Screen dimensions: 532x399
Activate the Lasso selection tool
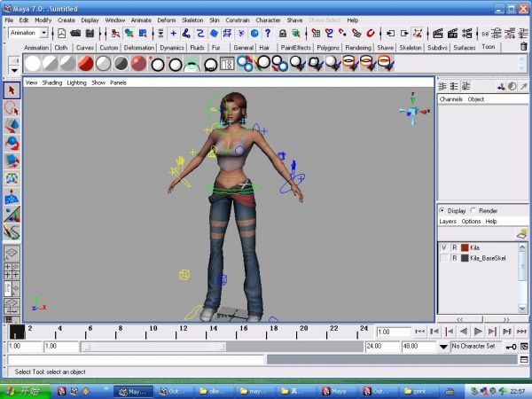pyautogui.click(x=12, y=108)
